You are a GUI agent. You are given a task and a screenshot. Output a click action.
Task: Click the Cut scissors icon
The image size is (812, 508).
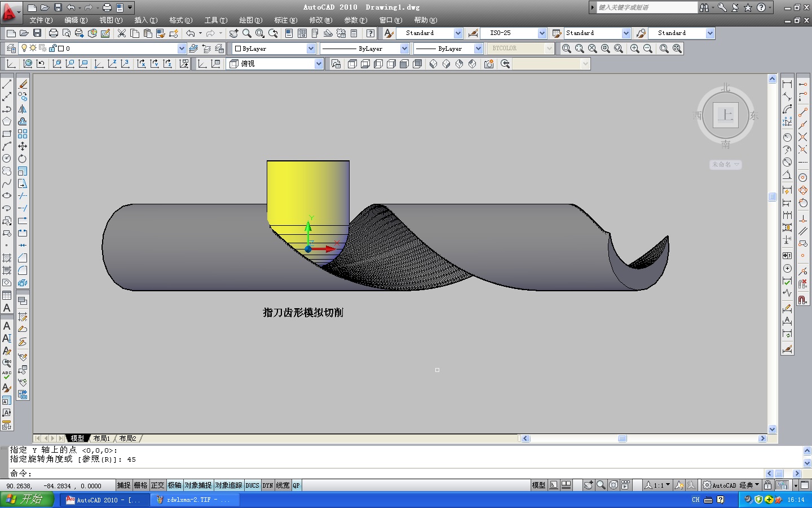click(121, 33)
